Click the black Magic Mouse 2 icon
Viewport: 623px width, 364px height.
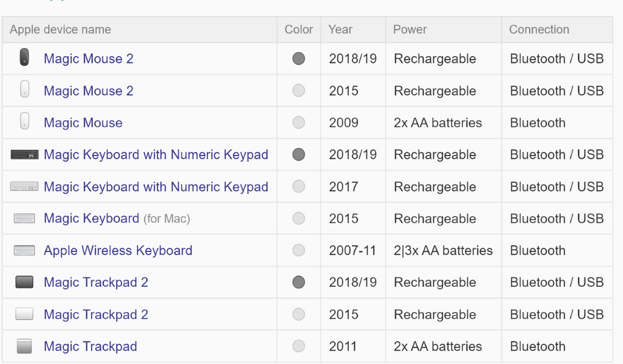click(24, 58)
